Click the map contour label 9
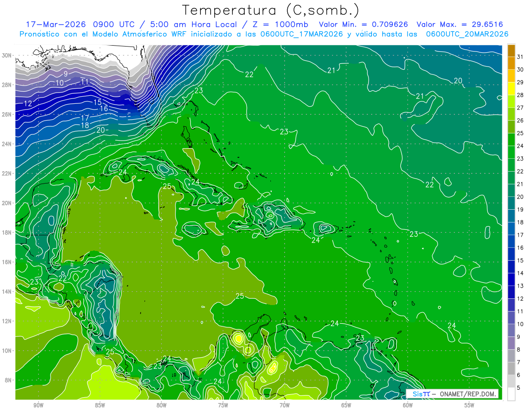 [x=66, y=74]
